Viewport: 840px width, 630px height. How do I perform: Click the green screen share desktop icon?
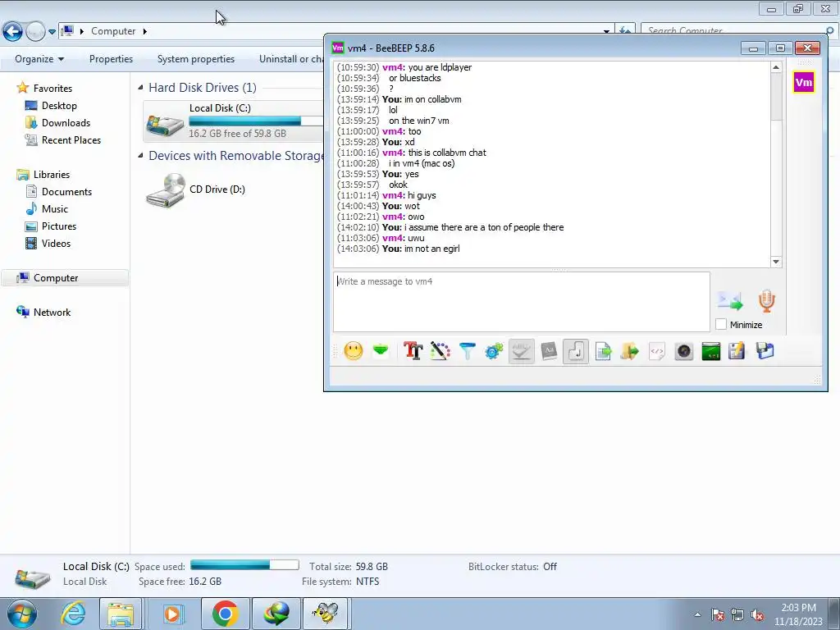click(711, 351)
